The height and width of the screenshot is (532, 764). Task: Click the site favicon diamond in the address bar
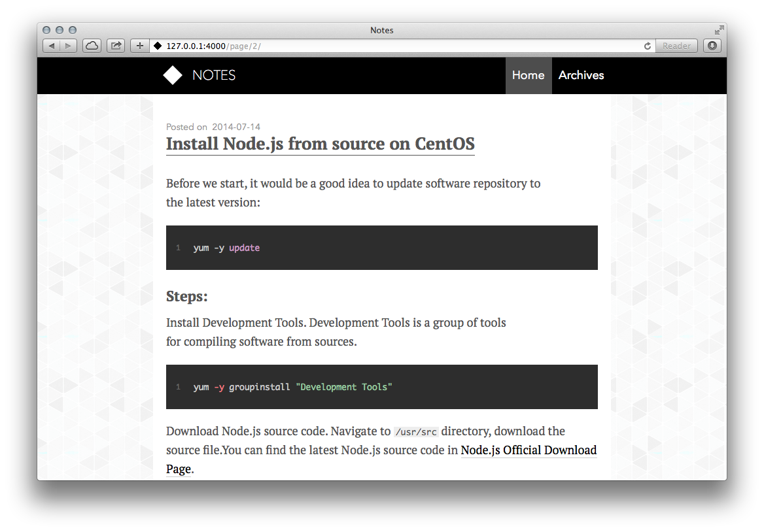tap(158, 46)
